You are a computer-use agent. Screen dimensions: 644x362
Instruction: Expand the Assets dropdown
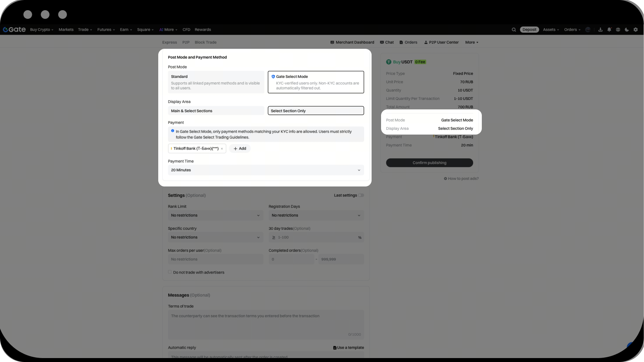(x=551, y=30)
